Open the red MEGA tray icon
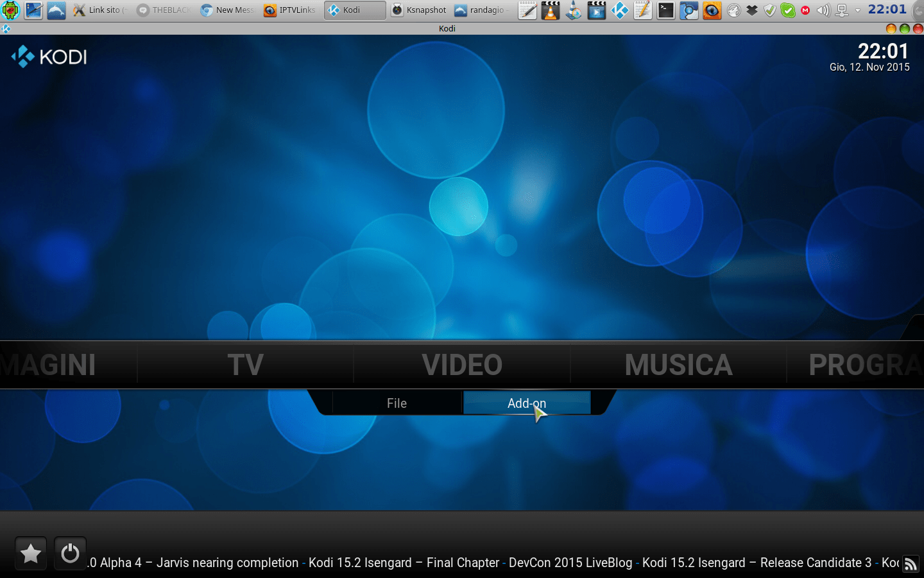 click(805, 10)
